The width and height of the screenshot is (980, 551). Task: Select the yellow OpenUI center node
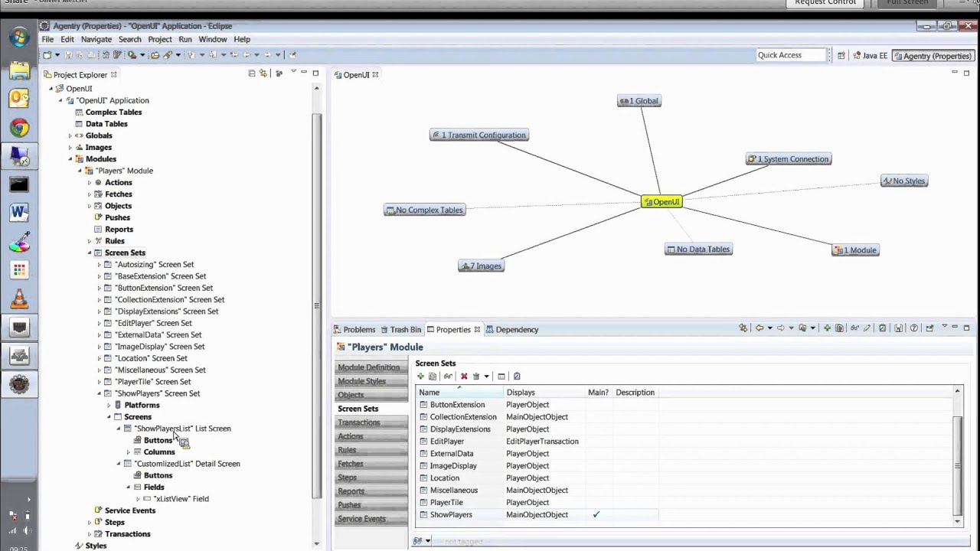[x=661, y=202]
